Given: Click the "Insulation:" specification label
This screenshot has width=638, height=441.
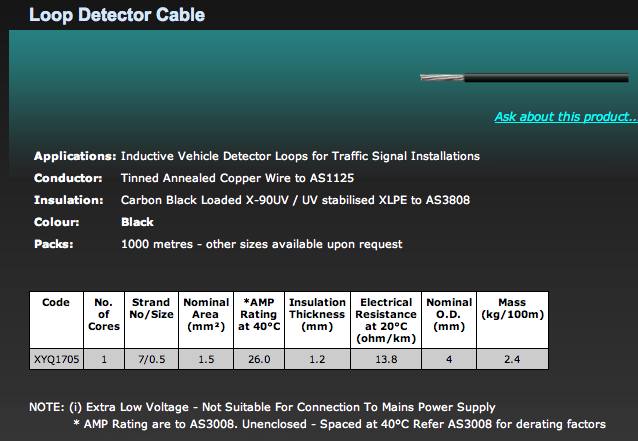Looking at the screenshot, I should tap(68, 200).
